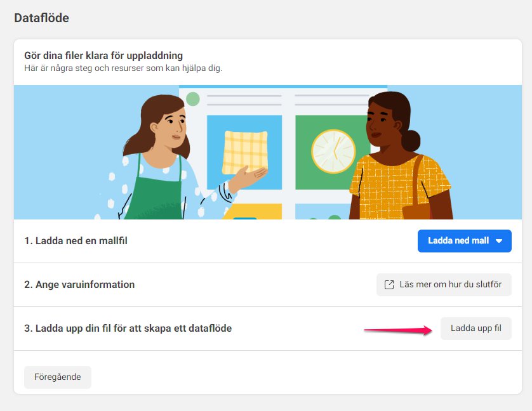Click 'Här är några steg och resurser' subtitle
532x411 pixels.
(123, 68)
